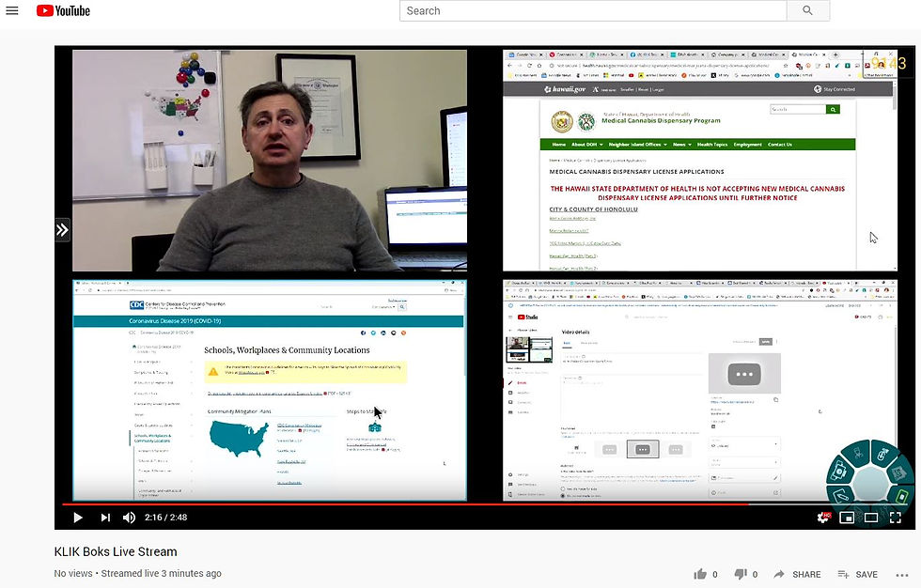Click the 'KLIK Boks Live Stream' title

(115, 551)
